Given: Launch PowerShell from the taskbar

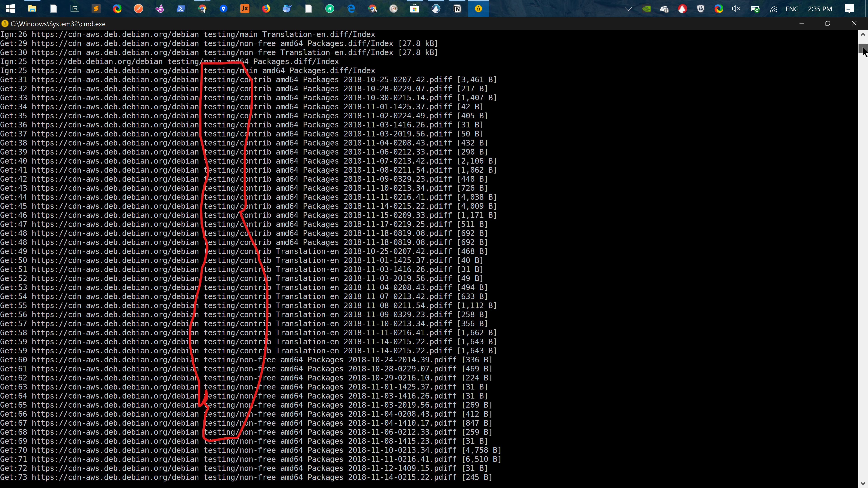Looking at the screenshot, I should click(181, 9).
